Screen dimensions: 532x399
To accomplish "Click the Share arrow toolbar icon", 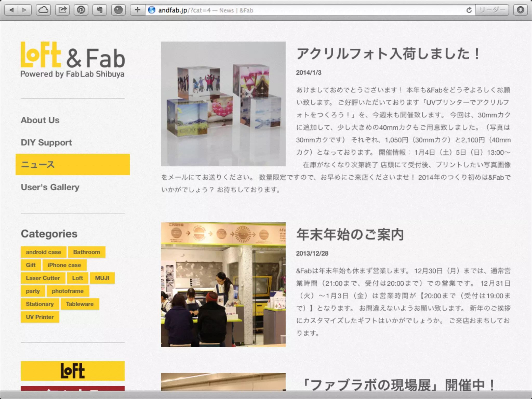I will pos(62,10).
